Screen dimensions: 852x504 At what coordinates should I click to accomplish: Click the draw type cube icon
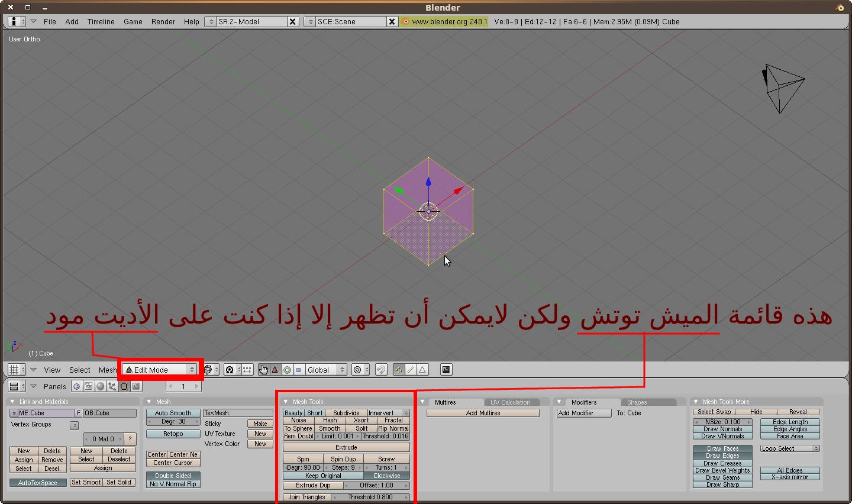(x=211, y=370)
